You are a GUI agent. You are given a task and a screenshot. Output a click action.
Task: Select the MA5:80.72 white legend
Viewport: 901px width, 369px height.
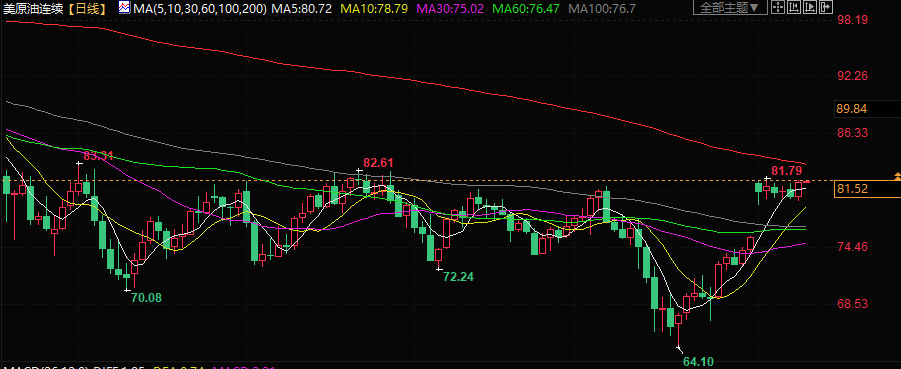pos(302,8)
